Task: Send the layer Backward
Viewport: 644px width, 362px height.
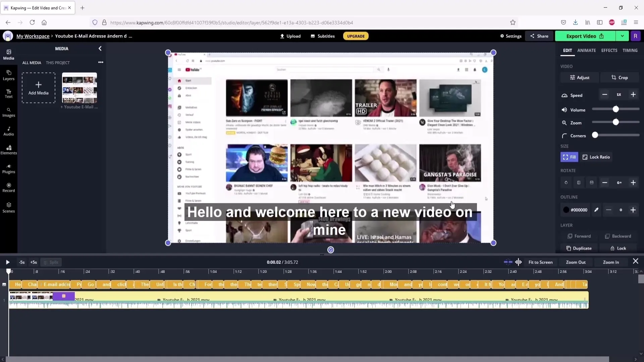Action: coord(618,236)
